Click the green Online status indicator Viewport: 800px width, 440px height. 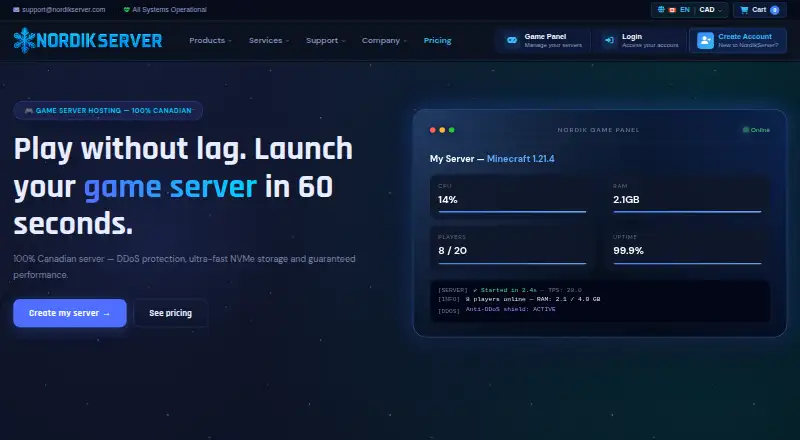point(756,130)
